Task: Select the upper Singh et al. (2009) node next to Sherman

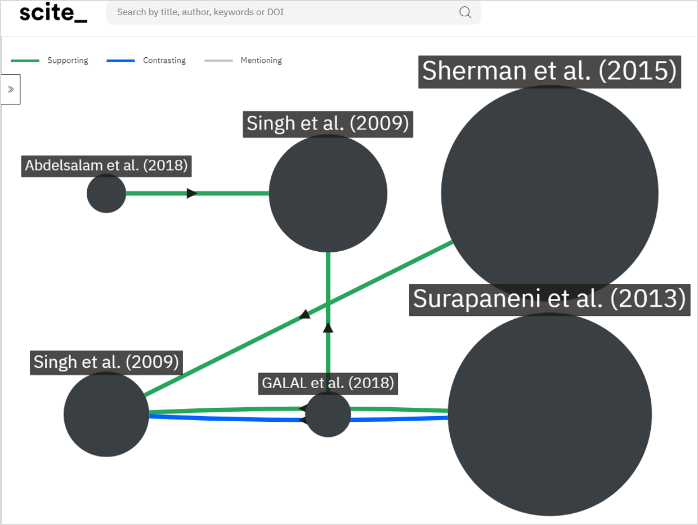Action: tap(328, 193)
